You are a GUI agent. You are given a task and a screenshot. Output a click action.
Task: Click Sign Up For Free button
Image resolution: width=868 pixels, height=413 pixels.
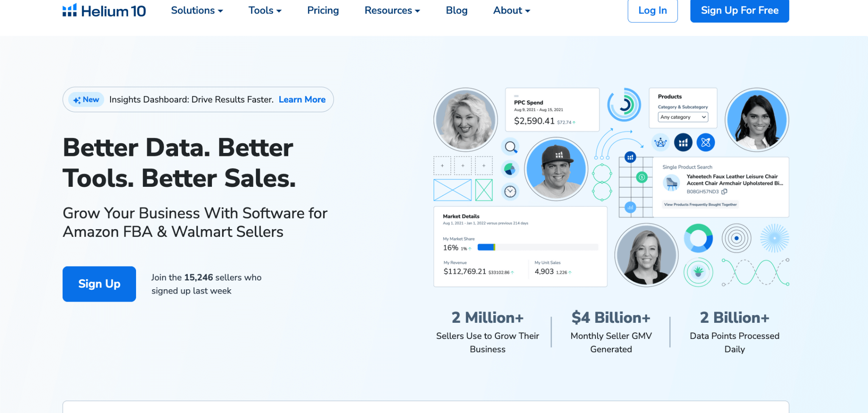coord(740,11)
